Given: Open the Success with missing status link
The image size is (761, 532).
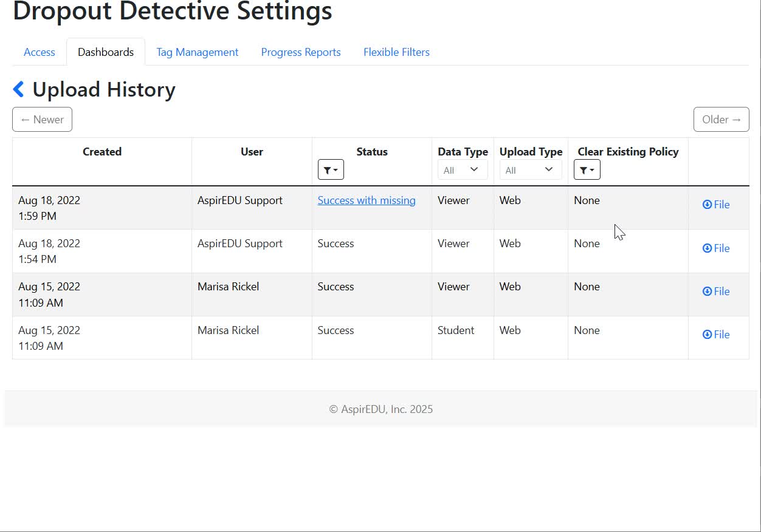Looking at the screenshot, I should tap(367, 200).
